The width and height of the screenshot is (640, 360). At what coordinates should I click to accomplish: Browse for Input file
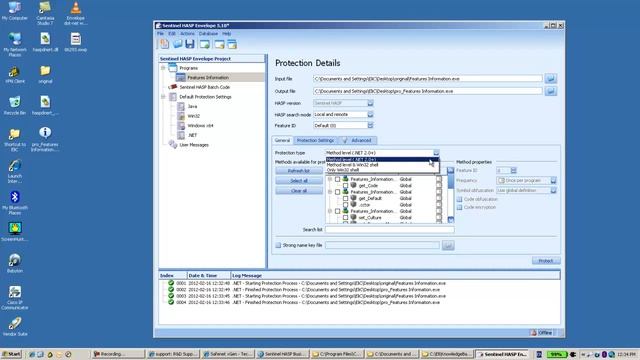pos(551,78)
